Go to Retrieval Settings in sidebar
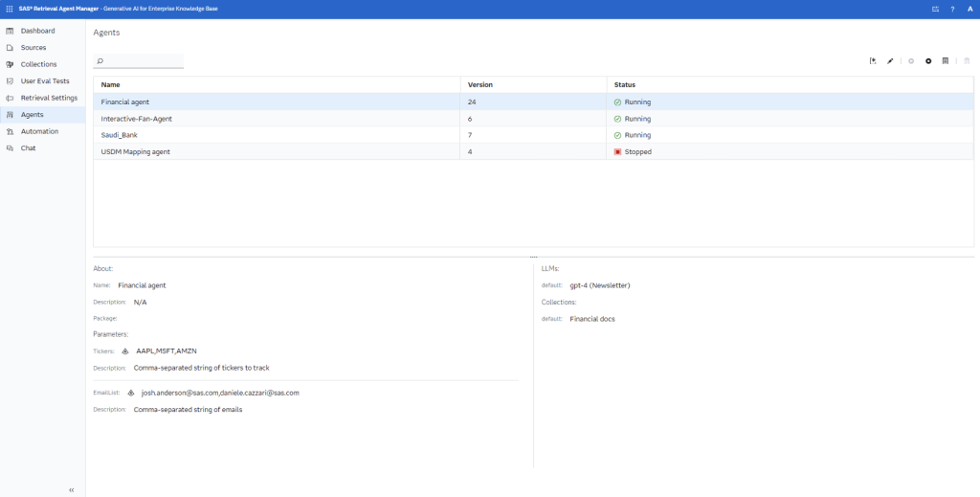980x497 pixels. [x=49, y=98]
